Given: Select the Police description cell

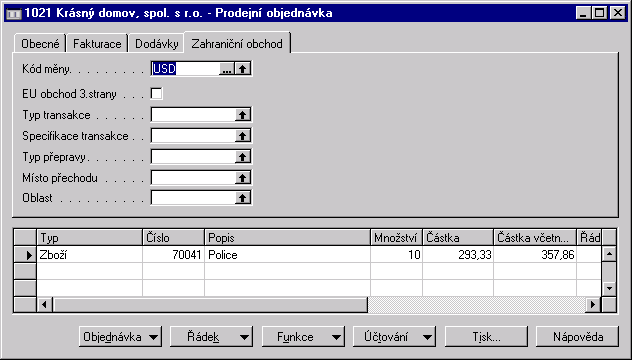Looking at the screenshot, I should (x=287, y=255).
